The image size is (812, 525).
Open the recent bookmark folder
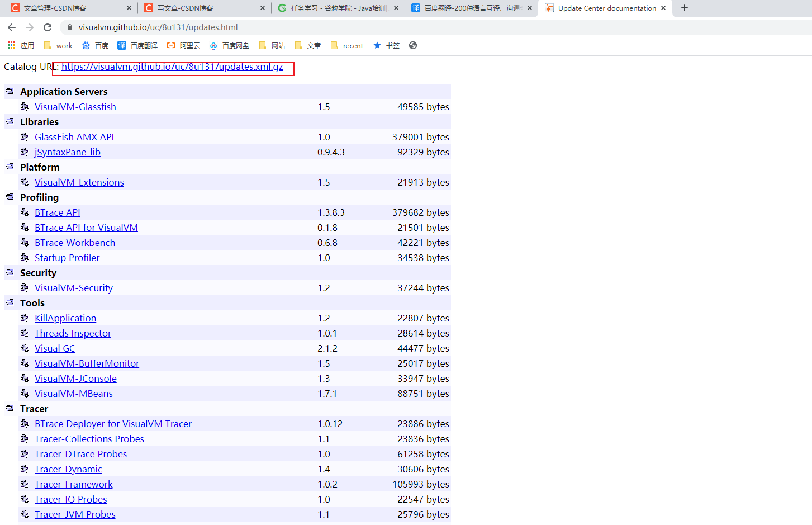346,45
